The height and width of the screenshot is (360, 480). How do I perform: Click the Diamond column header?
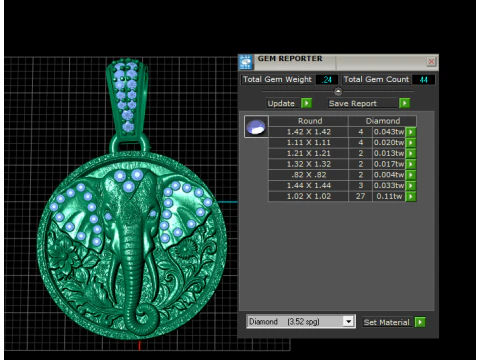(x=382, y=121)
